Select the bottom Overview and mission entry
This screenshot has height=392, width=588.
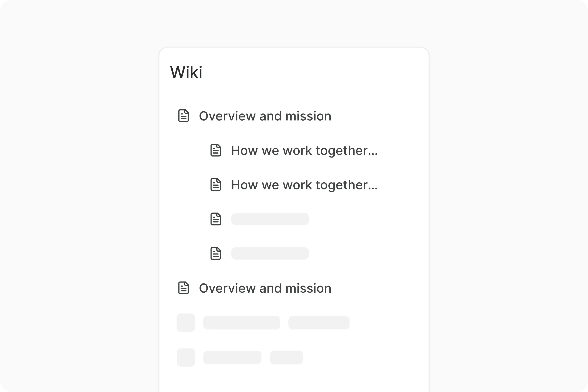pos(265,288)
